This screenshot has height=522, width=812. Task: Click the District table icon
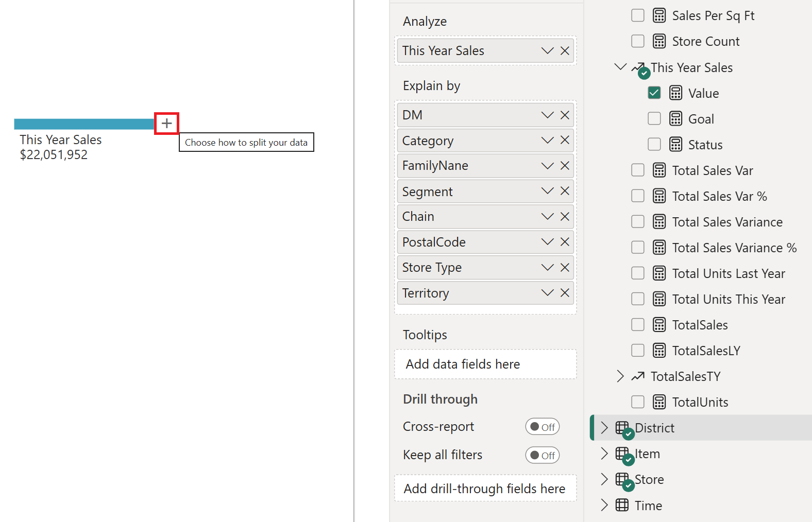[622, 428]
